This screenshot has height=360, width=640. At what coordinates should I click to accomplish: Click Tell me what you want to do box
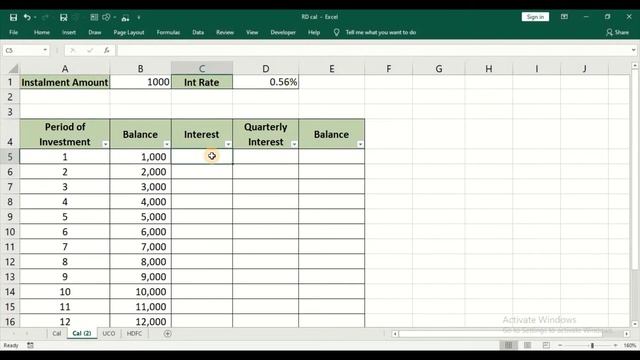(x=381, y=32)
